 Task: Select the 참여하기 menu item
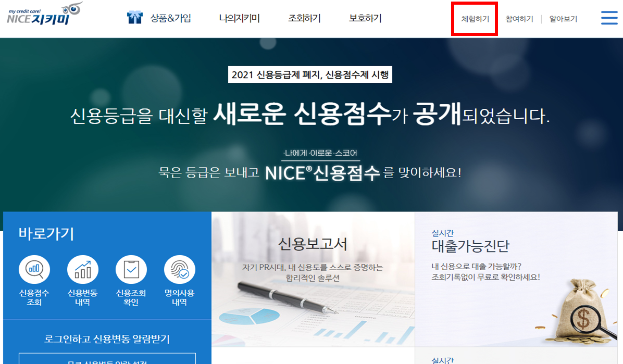[x=519, y=19]
